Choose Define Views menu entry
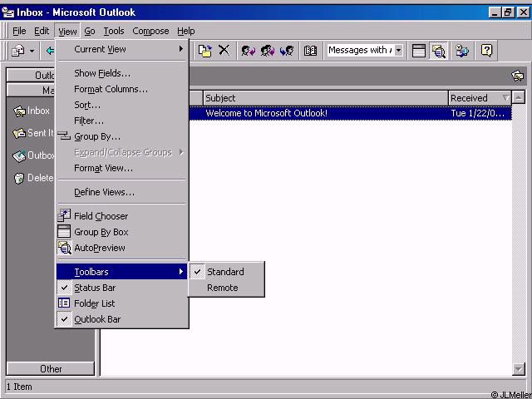 pyautogui.click(x=121, y=192)
